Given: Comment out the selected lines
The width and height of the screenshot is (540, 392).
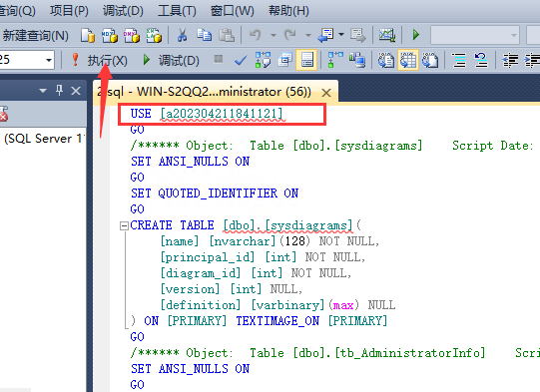Looking at the screenshot, I should click(x=459, y=61).
